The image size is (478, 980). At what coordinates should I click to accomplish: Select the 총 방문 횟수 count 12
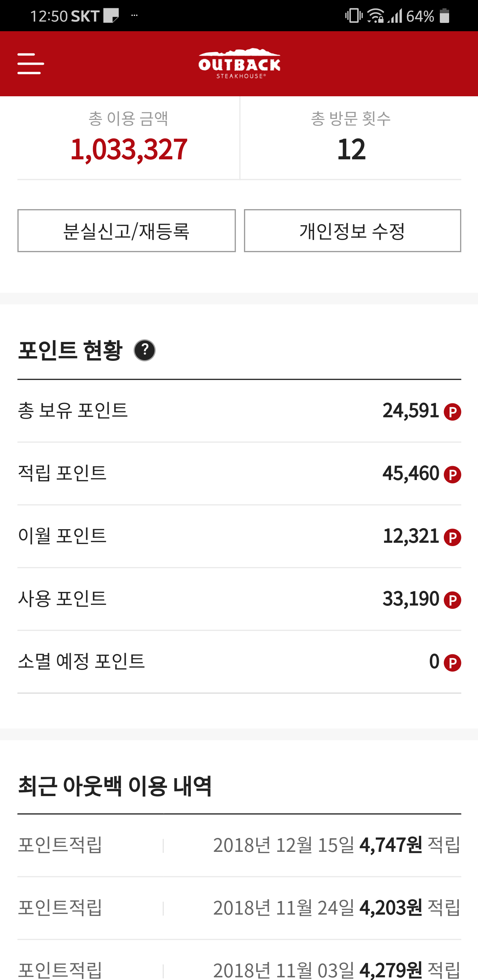[x=351, y=149]
